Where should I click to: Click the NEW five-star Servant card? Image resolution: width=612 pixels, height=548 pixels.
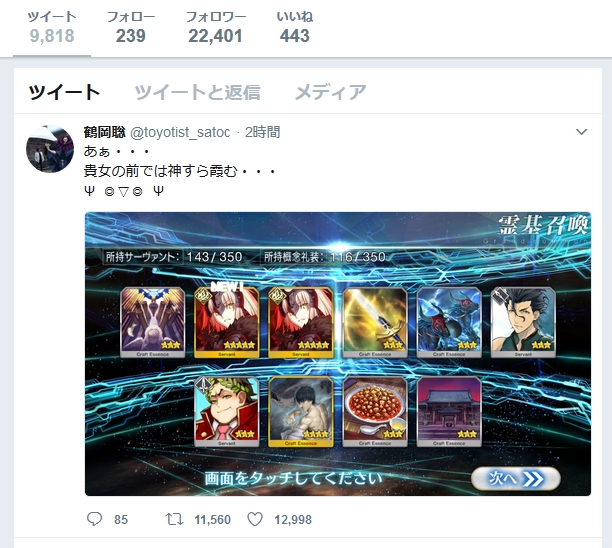pos(226,322)
